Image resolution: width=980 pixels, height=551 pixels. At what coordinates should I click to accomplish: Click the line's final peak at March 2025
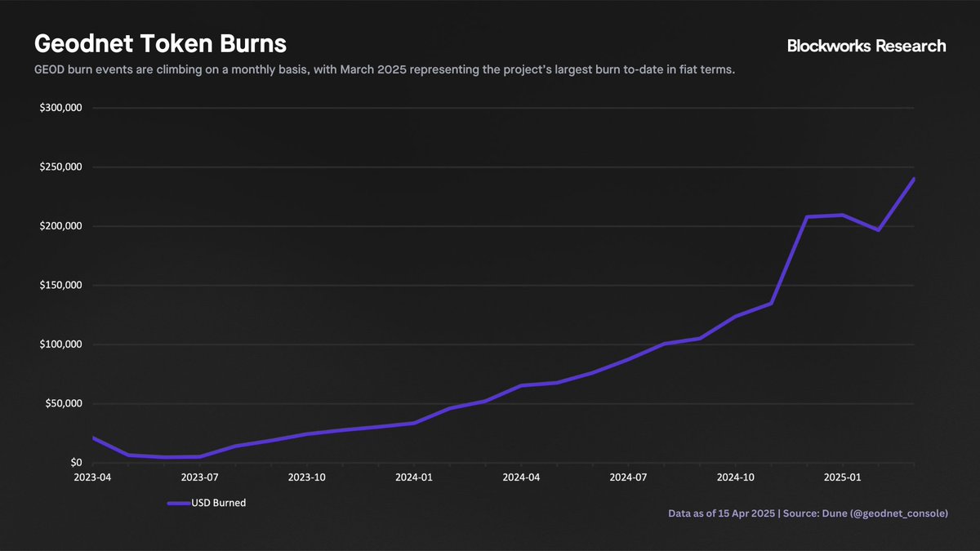click(x=913, y=179)
